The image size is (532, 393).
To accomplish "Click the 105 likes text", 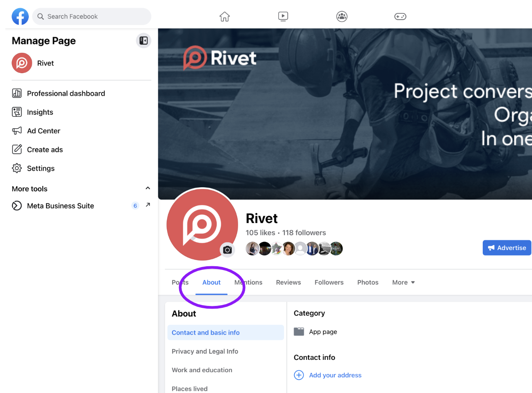I will tap(261, 233).
